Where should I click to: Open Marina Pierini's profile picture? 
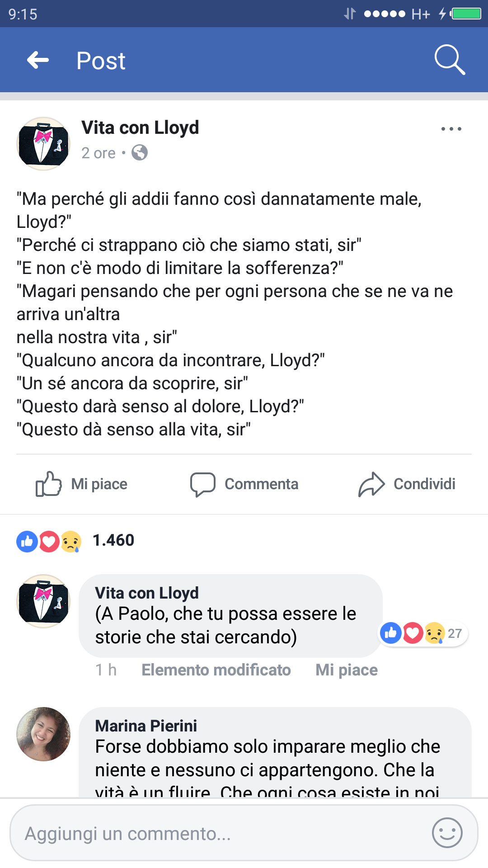click(x=43, y=734)
